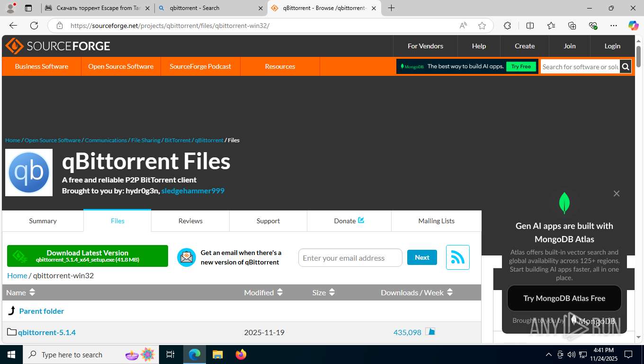Click Download Latest Version button
The height and width of the screenshot is (364, 644).
[88, 256]
